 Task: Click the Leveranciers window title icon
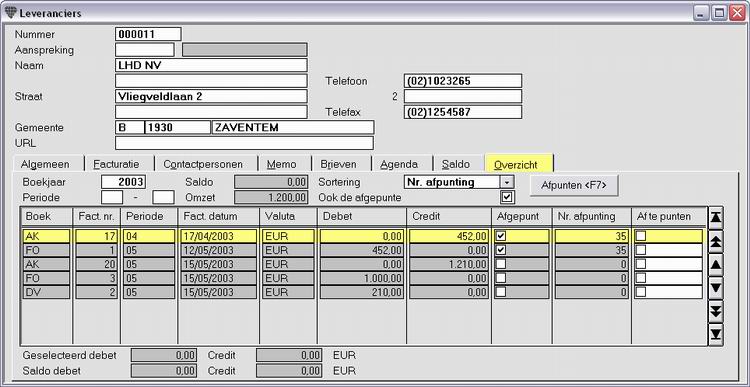[11, 13]
